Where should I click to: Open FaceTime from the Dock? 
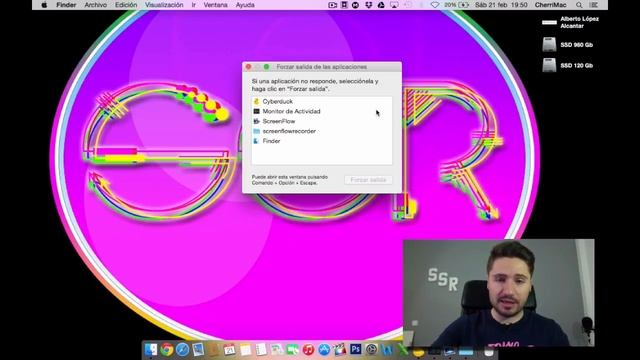pyautogui.click(x=292, y=349)
